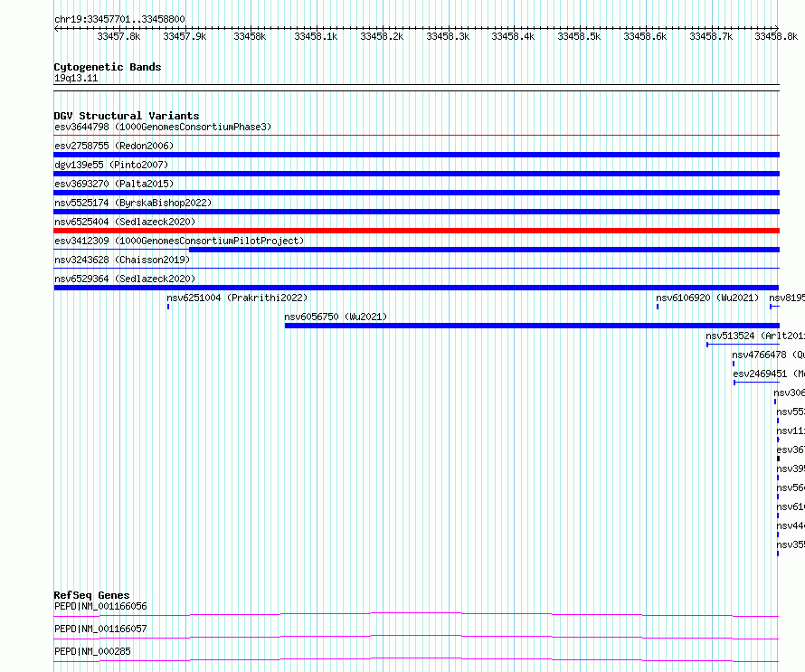The height and width of the screenshot is (672, 805).
Task: Click the blue bar under dgv139e55
Action: click(x=416, y=174)
